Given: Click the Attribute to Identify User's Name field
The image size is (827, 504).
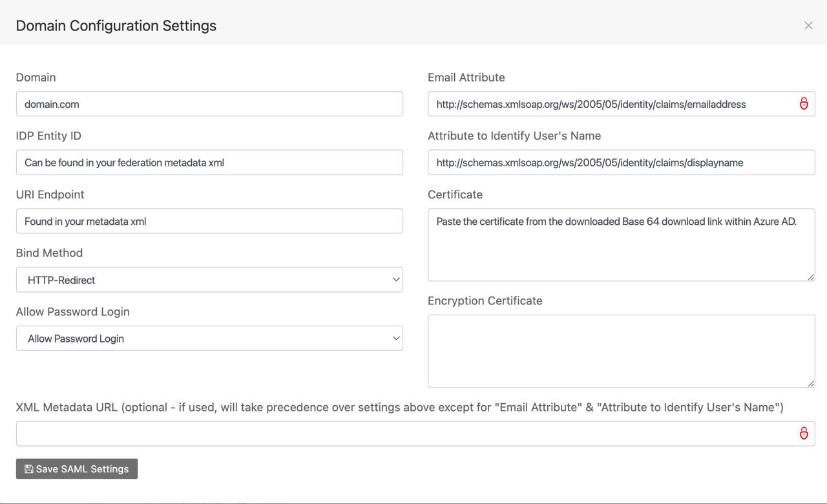Looking at the screenshot, I should [621, 162].
